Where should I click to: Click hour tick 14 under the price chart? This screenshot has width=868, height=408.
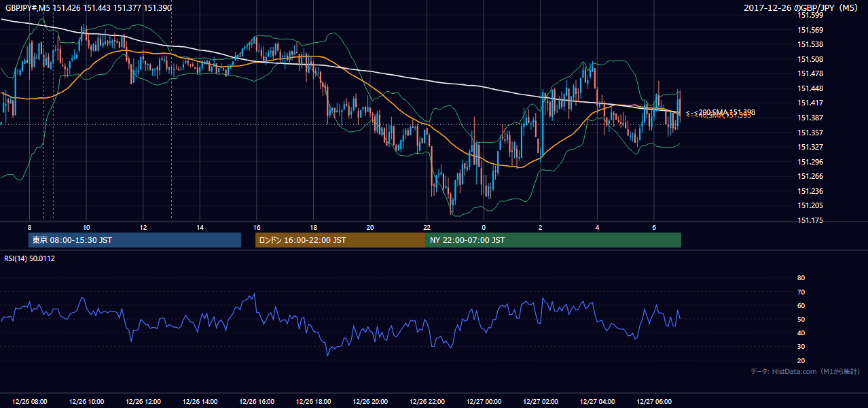[x=200, y=227]
